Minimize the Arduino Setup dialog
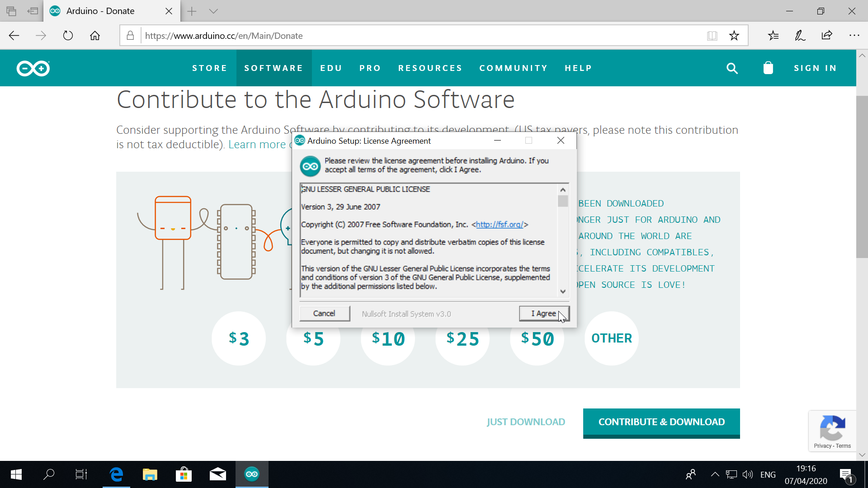The image size is (868, 488). click(498, 141)
